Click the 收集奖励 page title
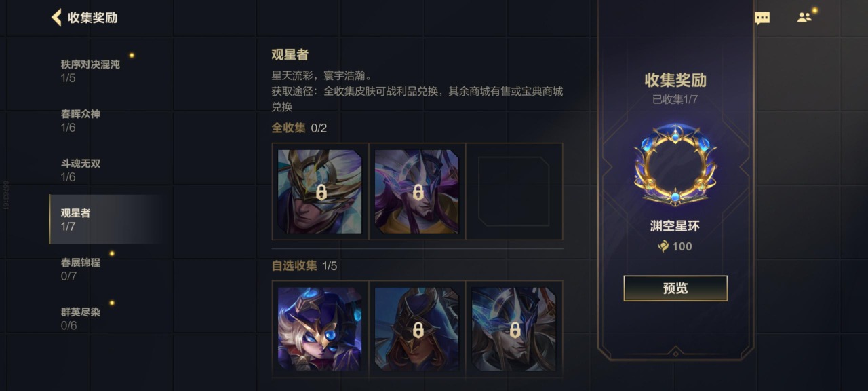 coord(93,18)
